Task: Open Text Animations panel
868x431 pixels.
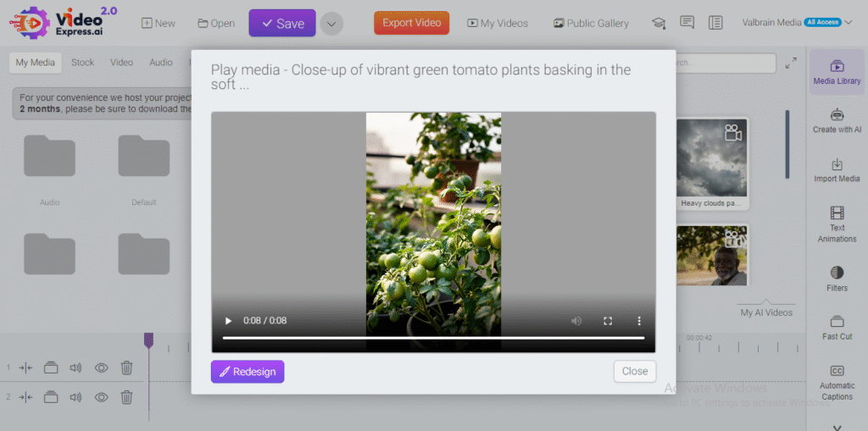Action: 837,224
